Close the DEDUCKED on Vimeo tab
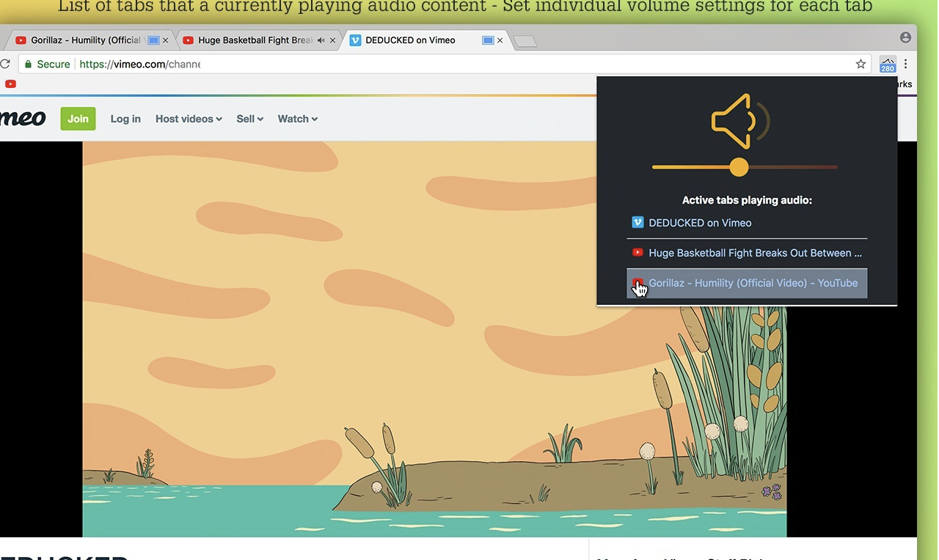939x560 pixels. [x=500, y=40]
